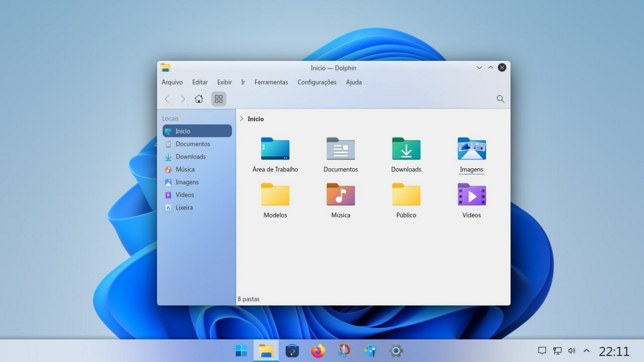The width and height of the screenshot is (644, 362).
Task: Select Música in the Locais sidebar
Action: point(197,169)
